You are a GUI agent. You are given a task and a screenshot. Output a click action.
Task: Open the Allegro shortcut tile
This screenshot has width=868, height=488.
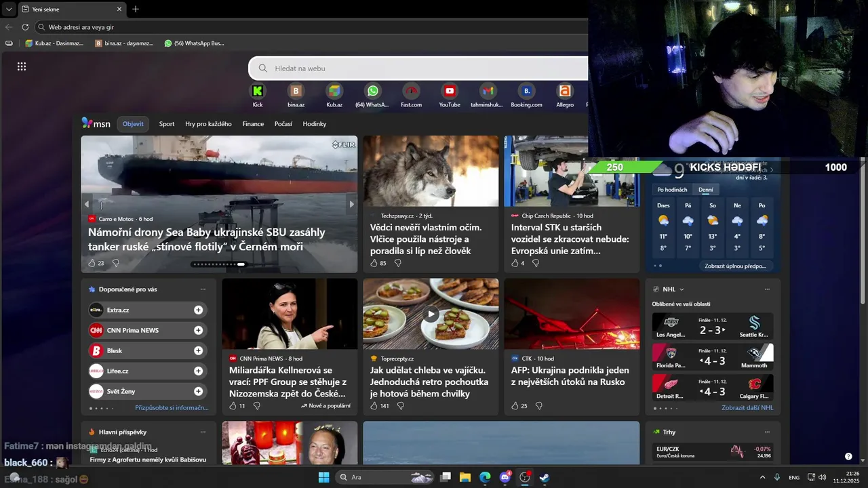[x=565, y=91]
